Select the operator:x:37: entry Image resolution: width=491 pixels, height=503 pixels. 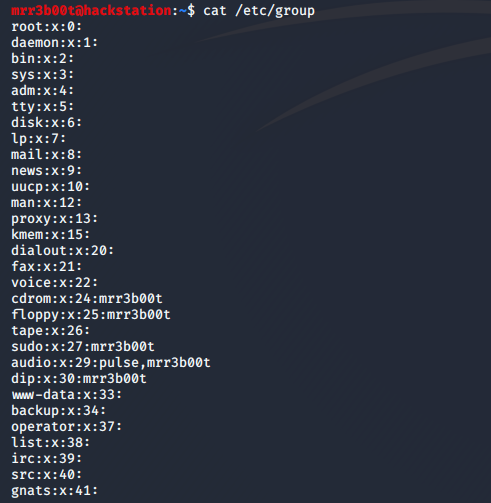pyautogui.click(x=67, y=427)
